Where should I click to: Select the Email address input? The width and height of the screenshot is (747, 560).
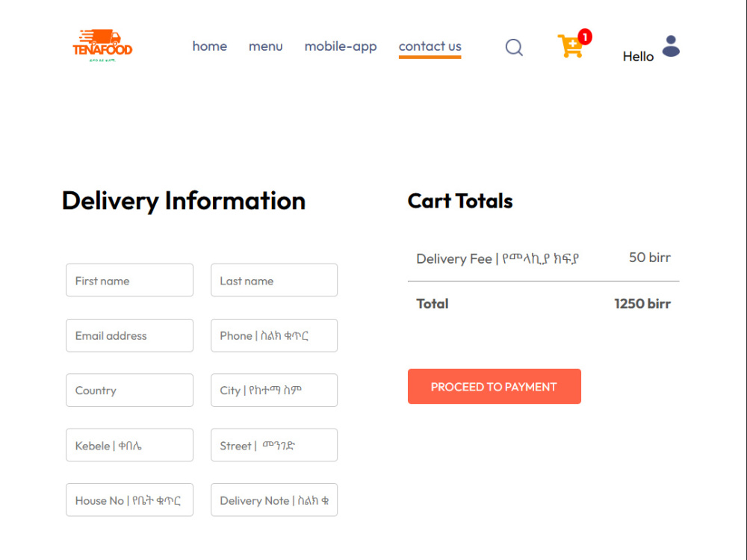coord(129,335)
